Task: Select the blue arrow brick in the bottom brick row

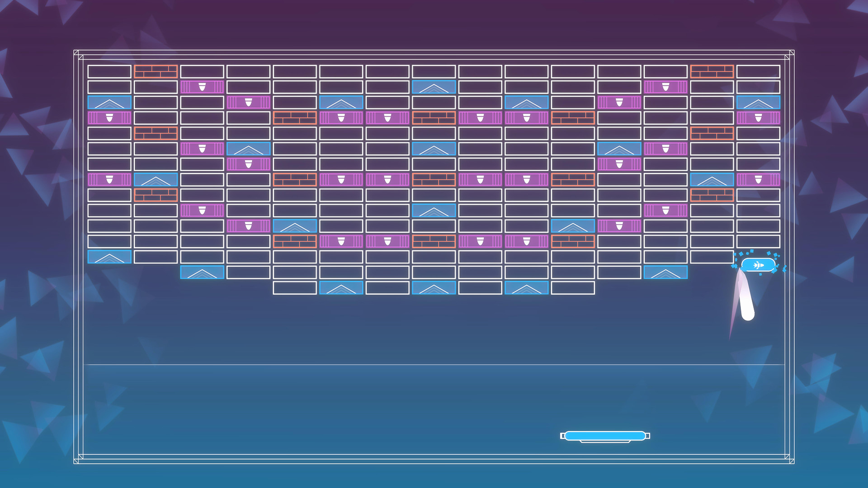Action: 341,288
